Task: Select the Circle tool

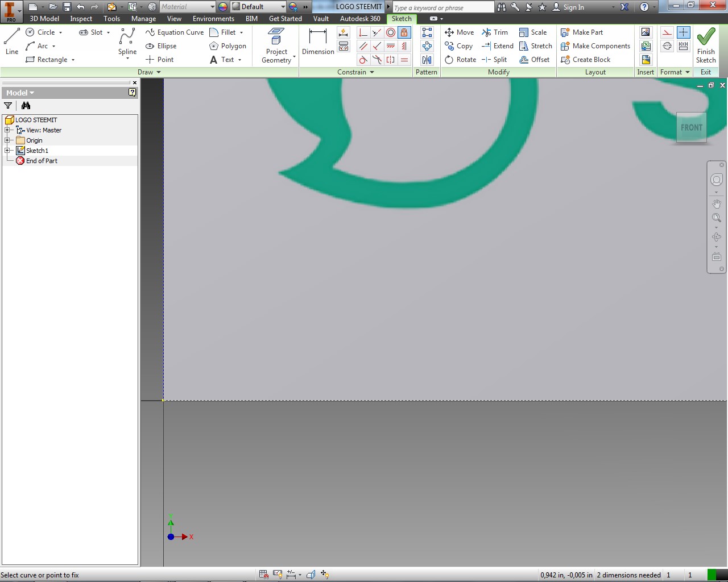Action: pos(40,32)
